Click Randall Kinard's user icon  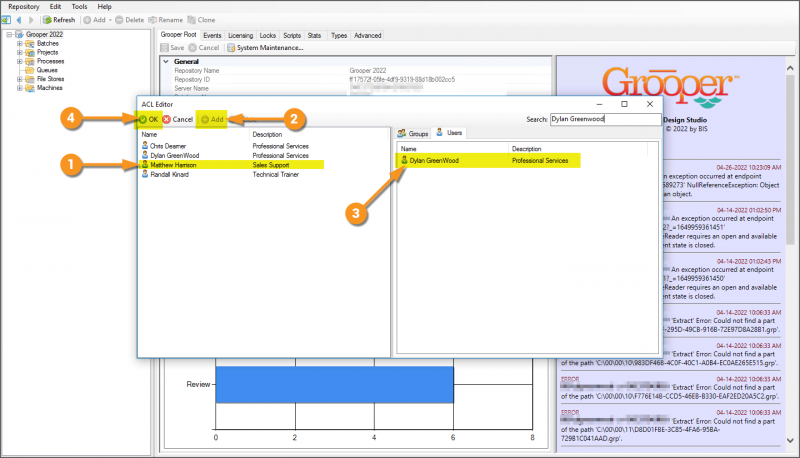(x=145, y=174)
